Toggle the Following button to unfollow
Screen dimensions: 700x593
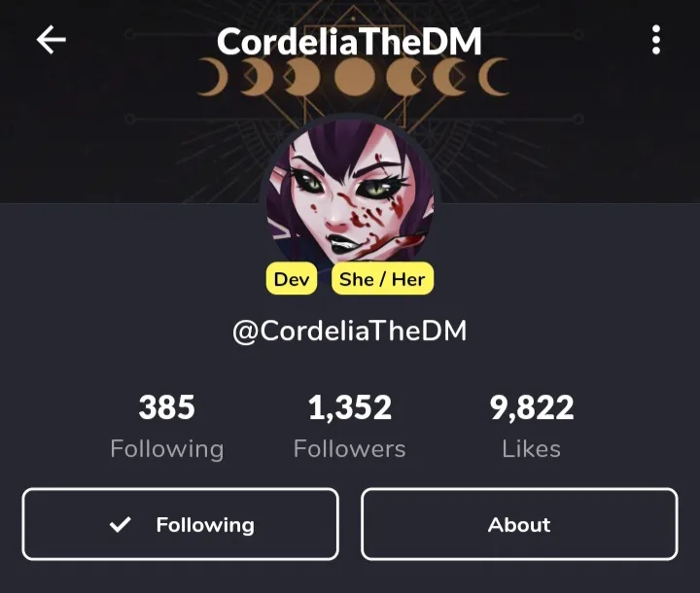(181, 524)
